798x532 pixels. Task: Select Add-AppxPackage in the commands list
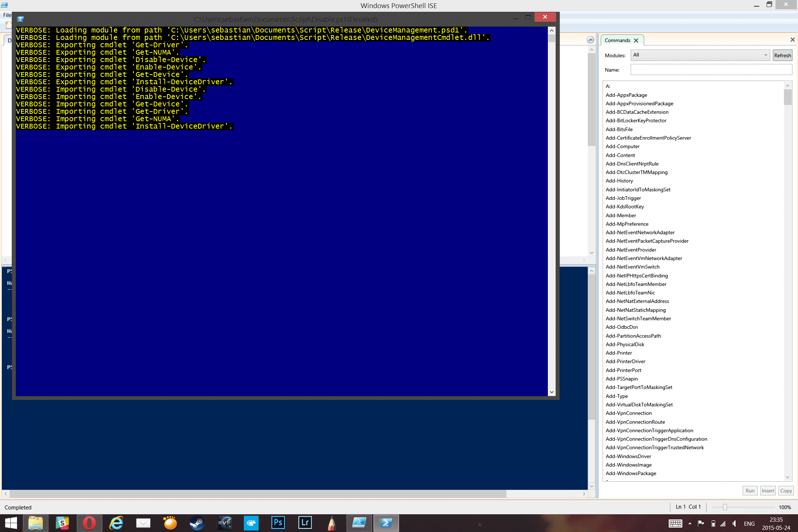pos(626,95)
